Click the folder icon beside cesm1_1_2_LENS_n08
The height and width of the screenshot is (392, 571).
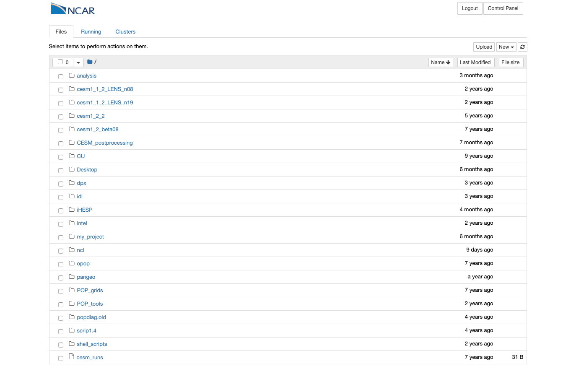point(72,89)
